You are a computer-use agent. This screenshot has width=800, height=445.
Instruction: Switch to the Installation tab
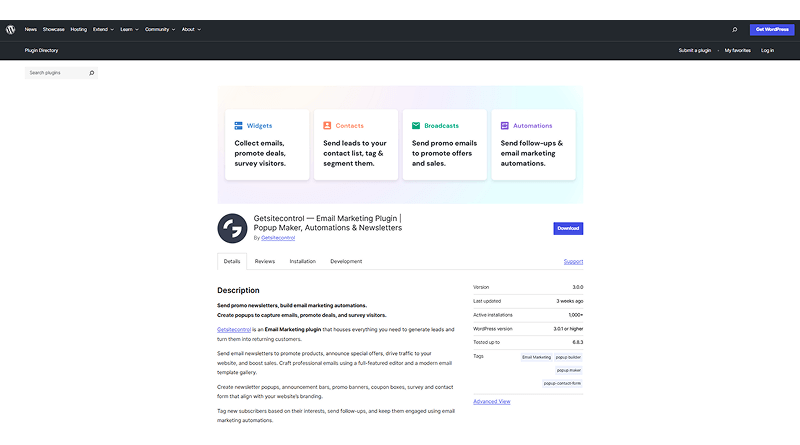[303, 261]
